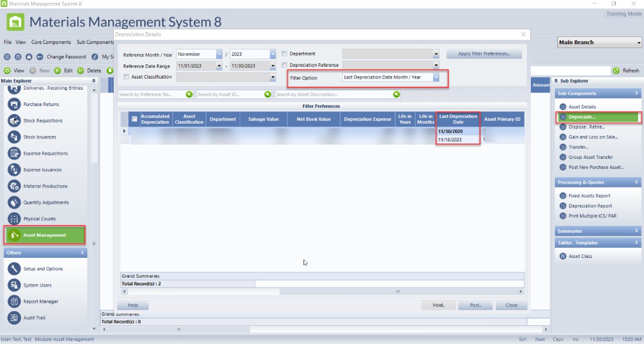This screenshot has height=344, width=644.
Task: Open Asset Management in Main Explorer
Action: (x=45, y=235)
